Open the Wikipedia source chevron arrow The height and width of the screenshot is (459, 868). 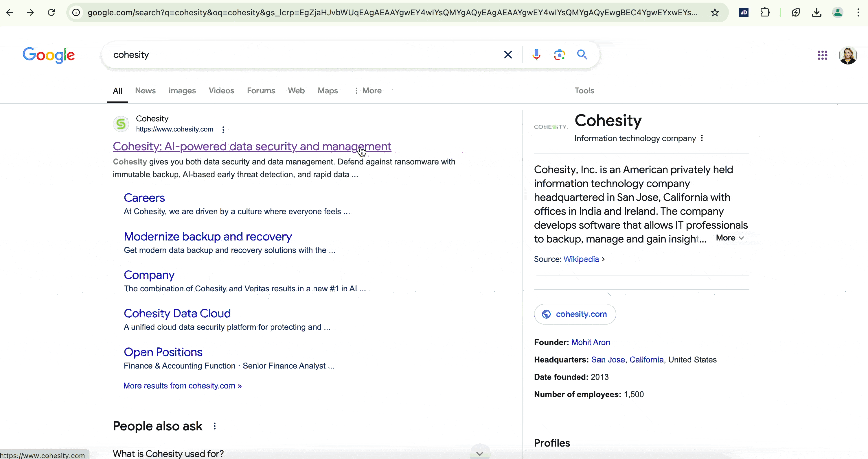pyautogui.click(x=603, y=259)
